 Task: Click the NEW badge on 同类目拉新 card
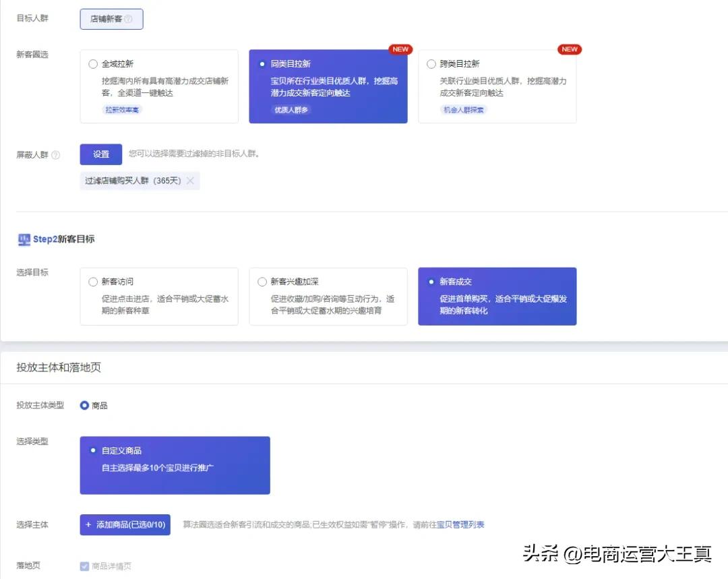(400, 49)
